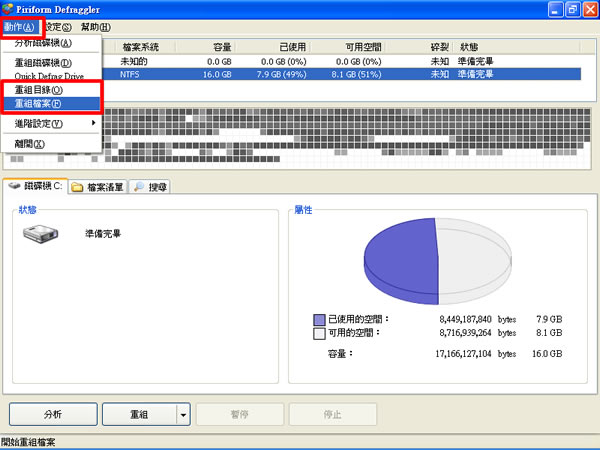
Task: Choose 重組磁碟機(D) menu entry
Action: pyautogui.click(x=51, y=62)
